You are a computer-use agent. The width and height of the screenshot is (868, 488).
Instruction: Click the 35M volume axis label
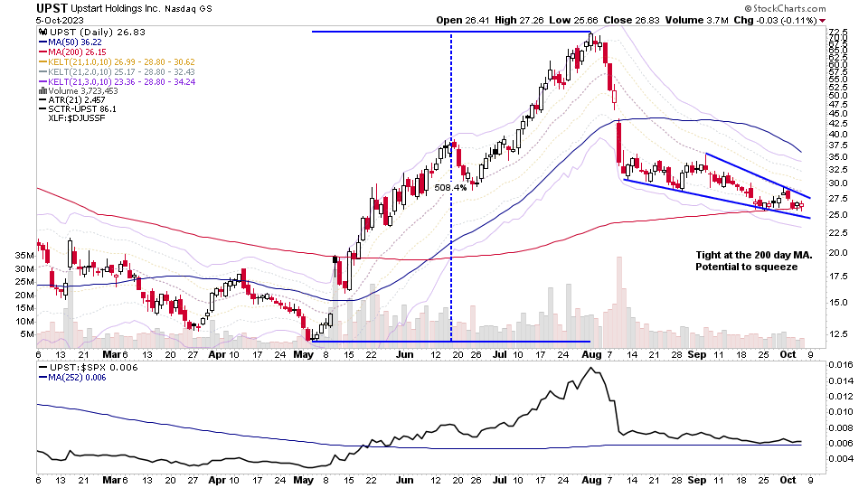[24, 256]
